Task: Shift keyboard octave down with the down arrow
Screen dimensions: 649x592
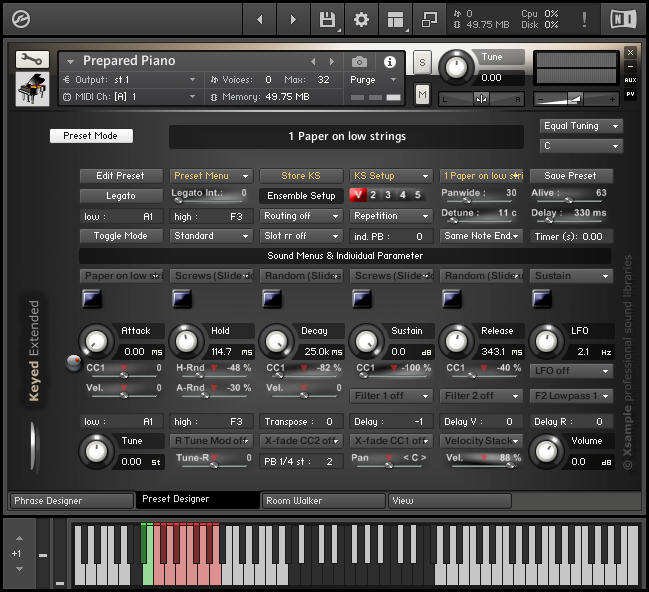Action: tap(19, 569)
